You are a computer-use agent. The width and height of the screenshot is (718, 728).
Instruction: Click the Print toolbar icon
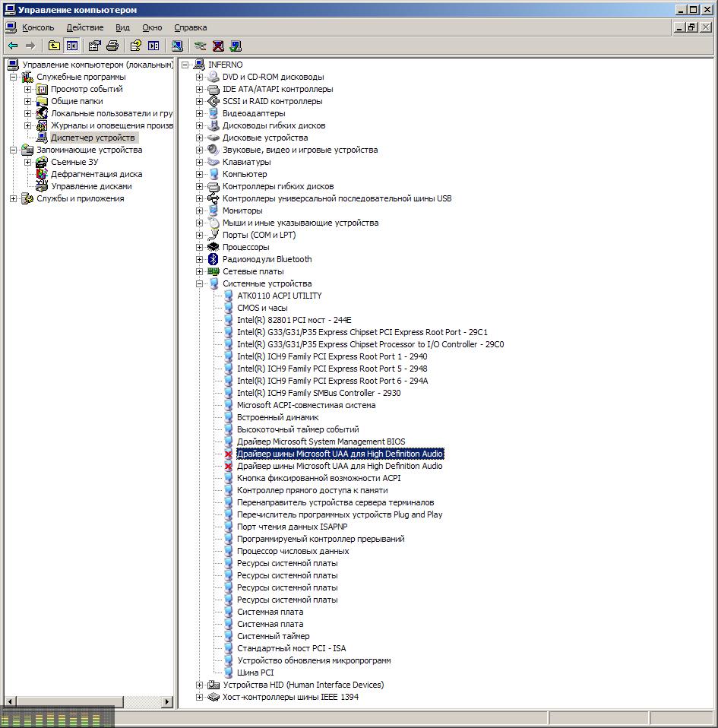point(112,46)
